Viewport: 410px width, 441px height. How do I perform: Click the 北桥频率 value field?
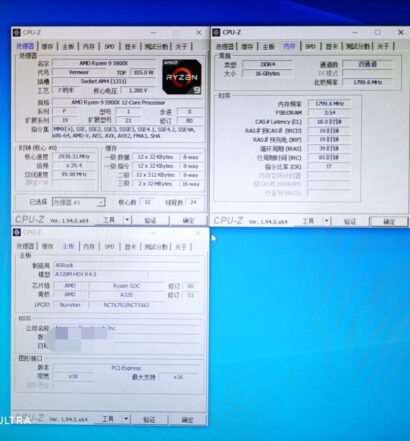tap(368, 82)
